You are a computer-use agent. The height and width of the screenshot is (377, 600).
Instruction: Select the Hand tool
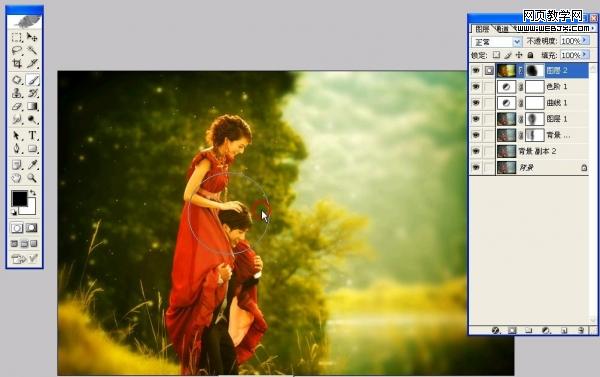[17, 178]
